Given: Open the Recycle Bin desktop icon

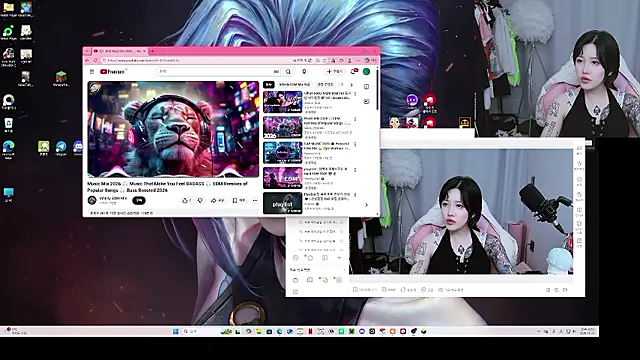Looking at the screenshot, I should (x=8, y=124).
